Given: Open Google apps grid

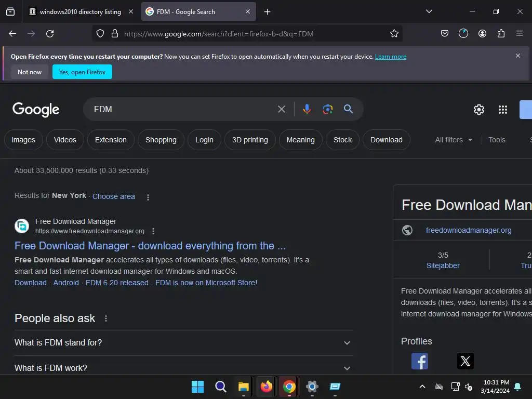Looking at the screenshot, I should click(x=502, y=110).
